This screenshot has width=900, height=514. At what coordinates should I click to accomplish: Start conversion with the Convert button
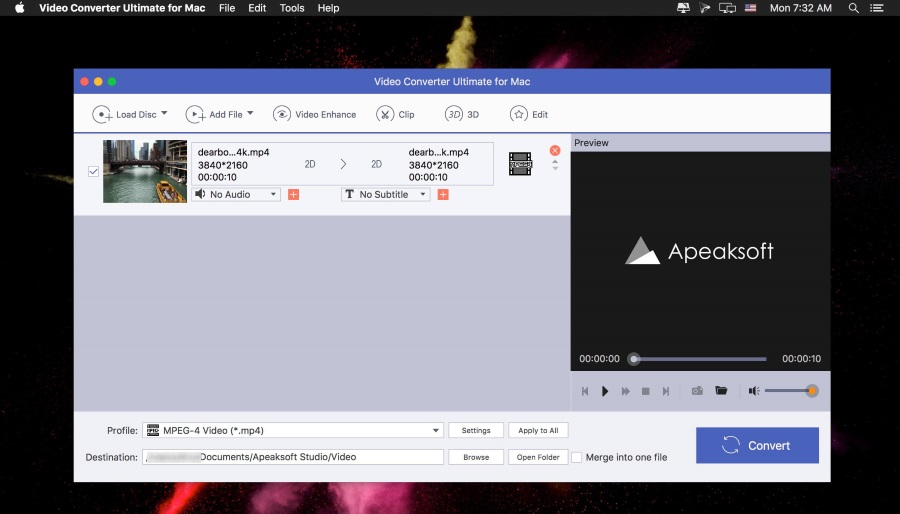click(x=757, y=445)
